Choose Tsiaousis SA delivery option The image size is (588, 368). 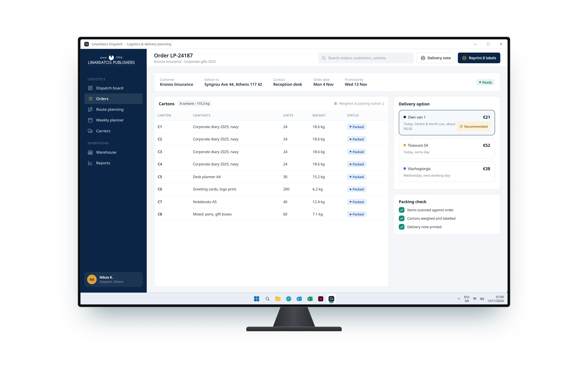tap(447, 148)
